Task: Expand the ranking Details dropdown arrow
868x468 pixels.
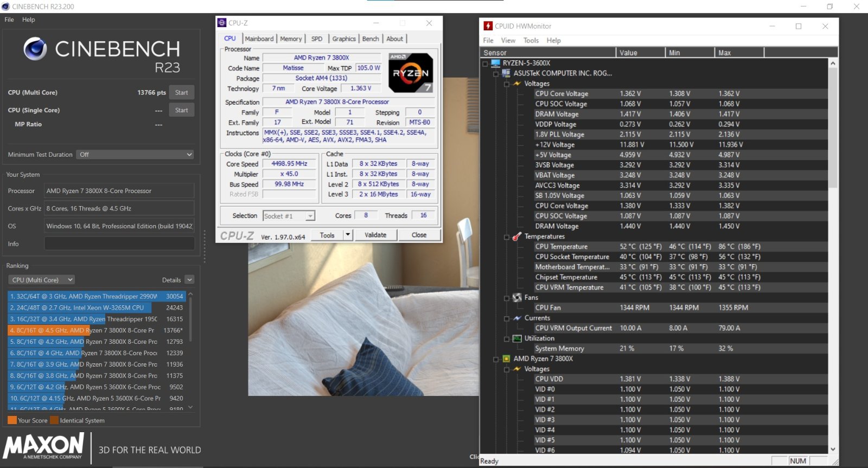Action: [189, 280]
